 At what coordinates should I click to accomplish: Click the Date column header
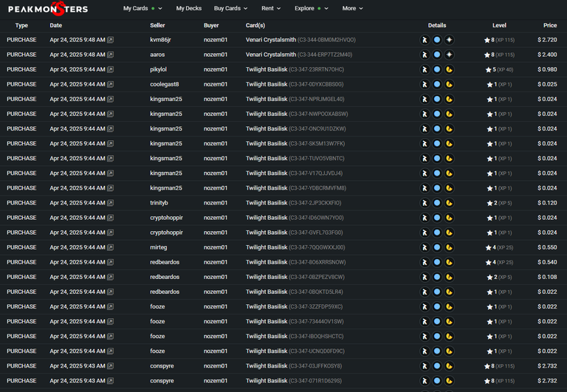[55, 25]
